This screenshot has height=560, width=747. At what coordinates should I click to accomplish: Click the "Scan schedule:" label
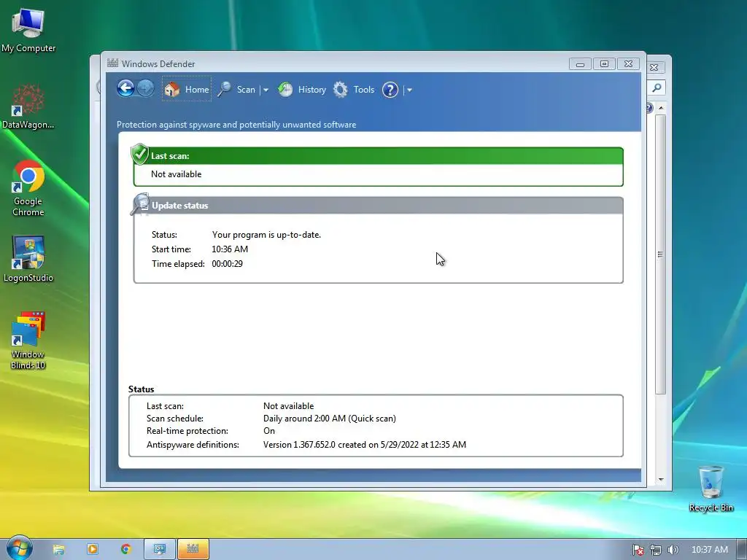pos(175,419)
